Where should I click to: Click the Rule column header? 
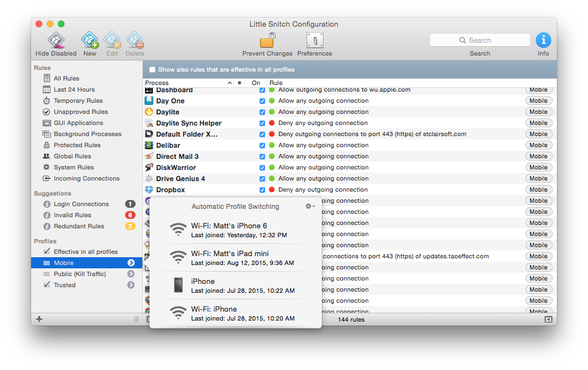coord(276,83)
